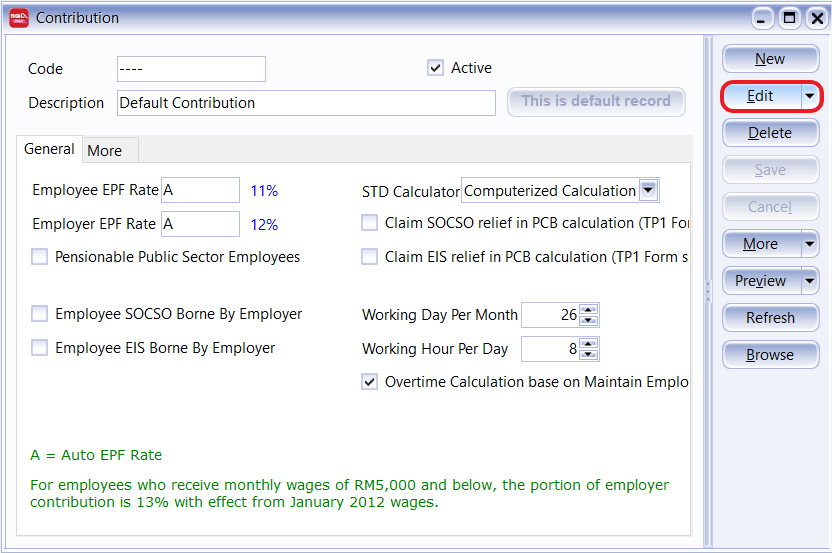This screenshot has height=553, width=832.
Task: Decrease Working Hour Per Day value
Action: (589, 354)
